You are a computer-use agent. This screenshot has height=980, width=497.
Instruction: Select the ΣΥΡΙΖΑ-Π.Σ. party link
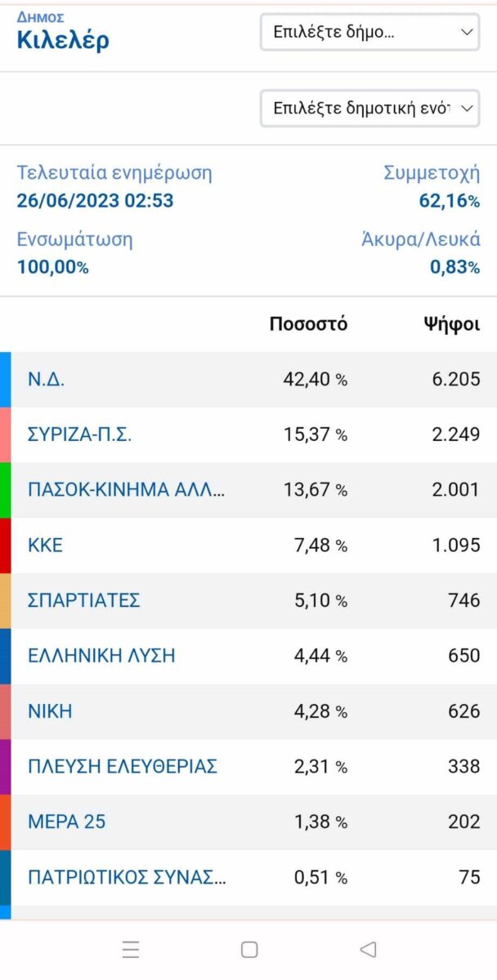tap(79, 434)
